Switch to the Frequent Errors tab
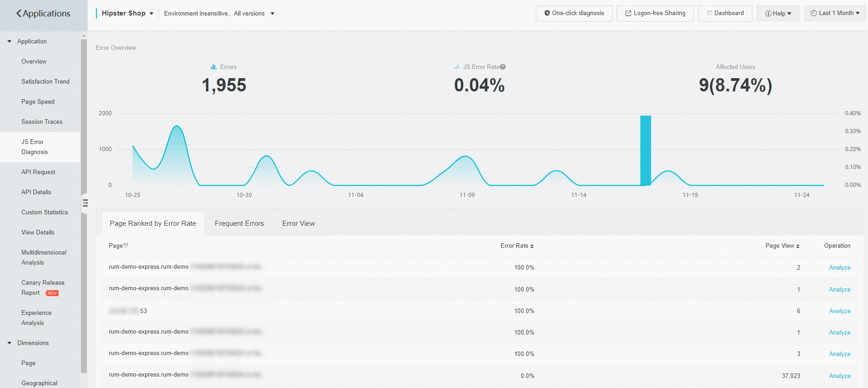This screenshot has width=868, height=388. pos(239,223)
